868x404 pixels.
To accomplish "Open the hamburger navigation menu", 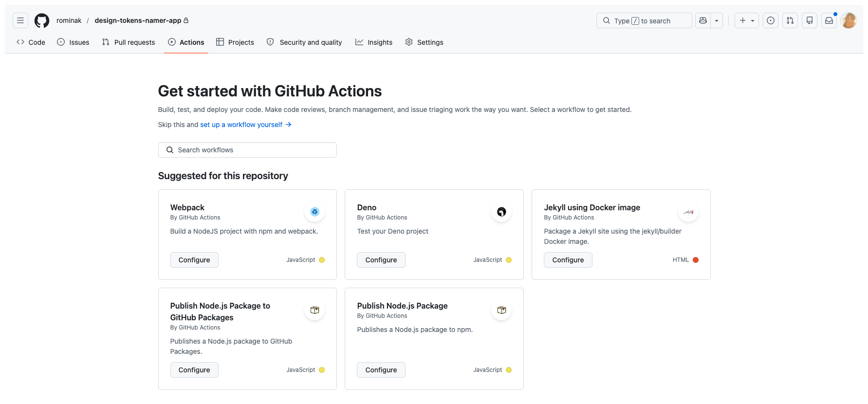I will pyautogui.click(x=20, y=20).
